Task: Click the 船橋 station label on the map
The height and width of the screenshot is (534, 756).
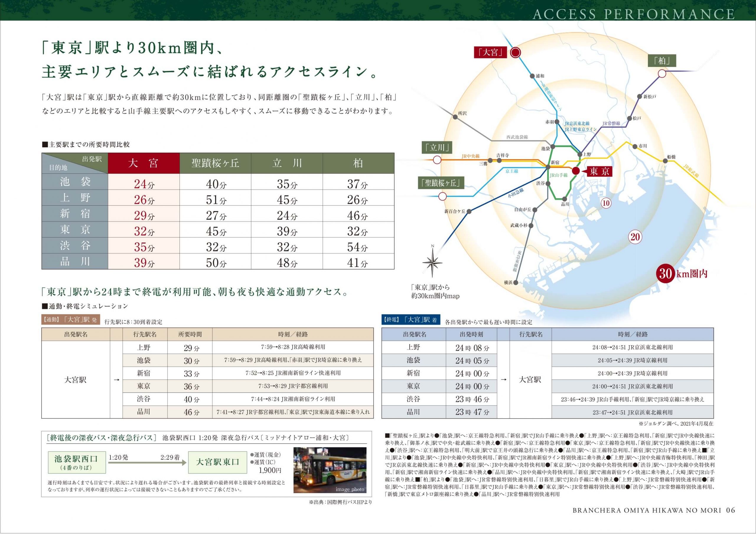Action: [x=671, y=157]
